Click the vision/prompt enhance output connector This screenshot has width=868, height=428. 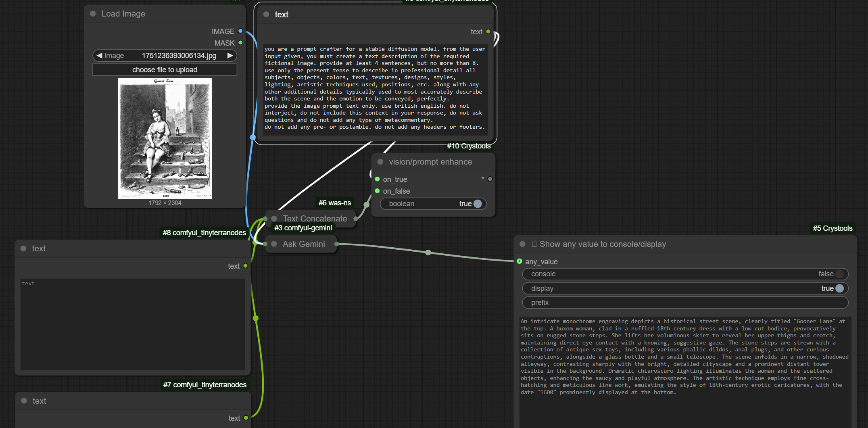click(x=490, y=179)
